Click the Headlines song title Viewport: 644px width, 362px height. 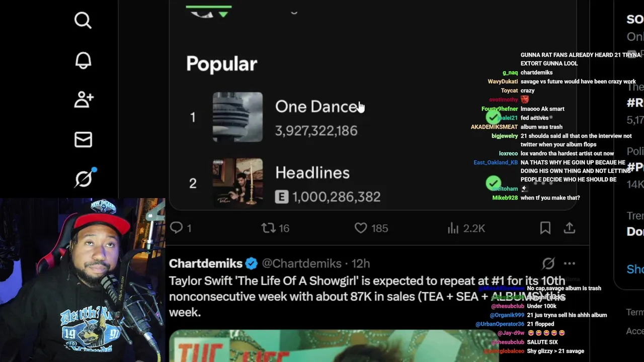[x=312, y=172]
